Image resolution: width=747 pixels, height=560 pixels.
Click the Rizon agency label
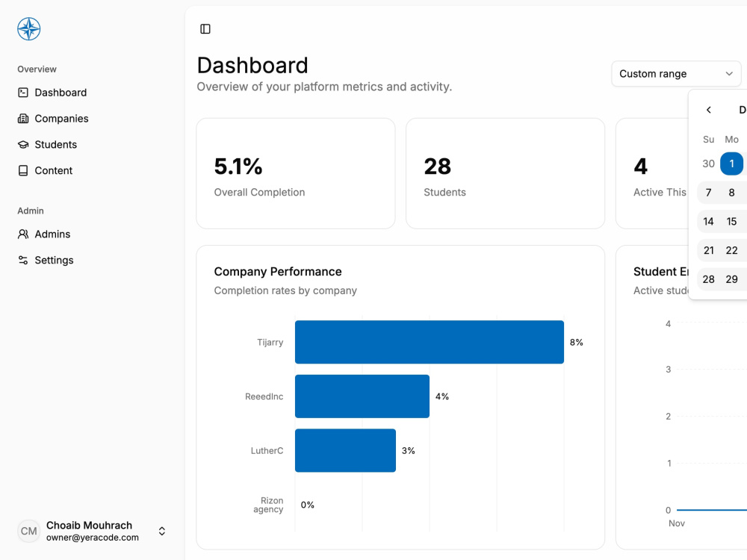point(269,505)
